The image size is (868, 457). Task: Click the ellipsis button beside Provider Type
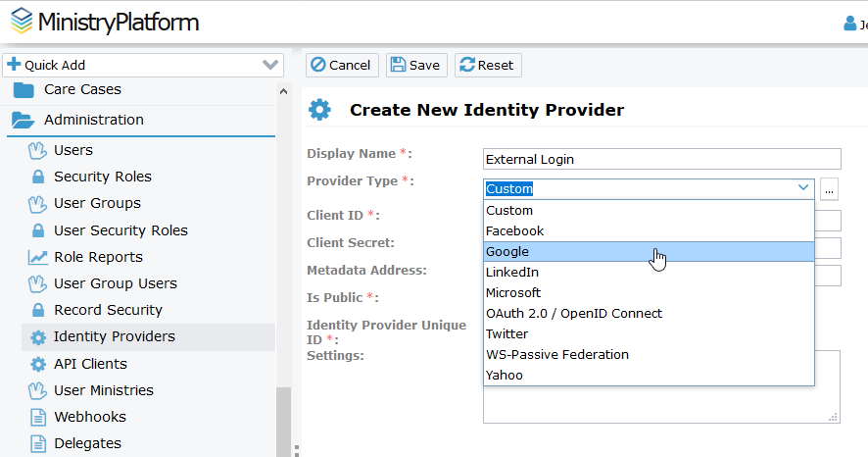tap(829, 189)
